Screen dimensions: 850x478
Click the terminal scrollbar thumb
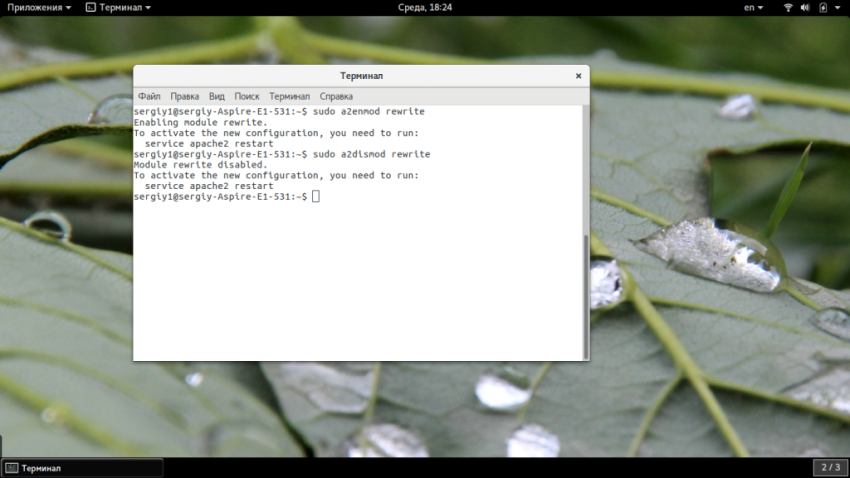[585, 295]
